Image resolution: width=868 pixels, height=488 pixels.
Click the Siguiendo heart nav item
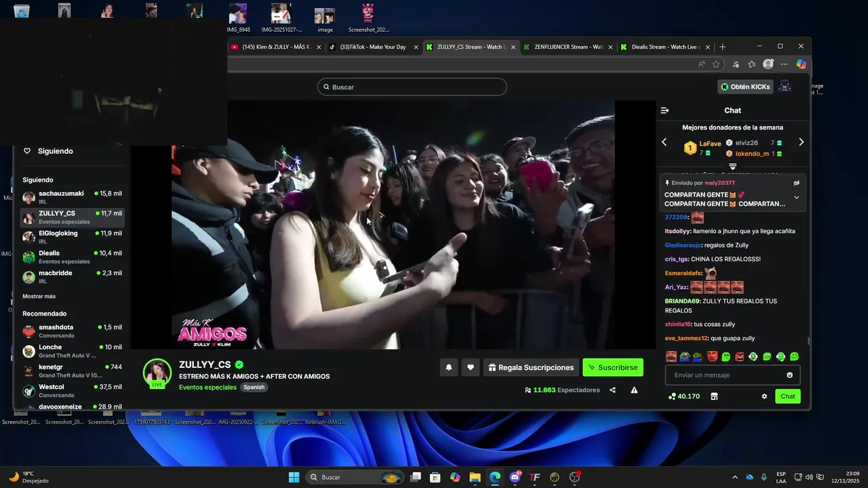click(x=48, y=151)
